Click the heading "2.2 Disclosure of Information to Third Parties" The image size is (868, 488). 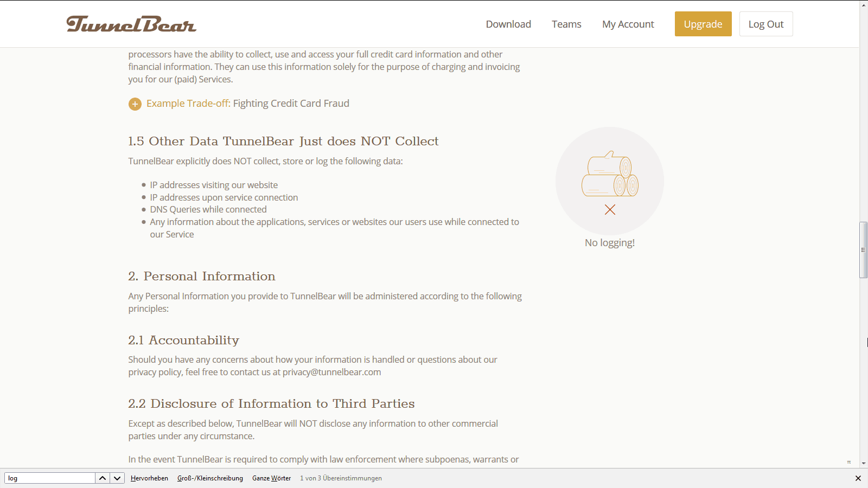(x=271, y=404)
